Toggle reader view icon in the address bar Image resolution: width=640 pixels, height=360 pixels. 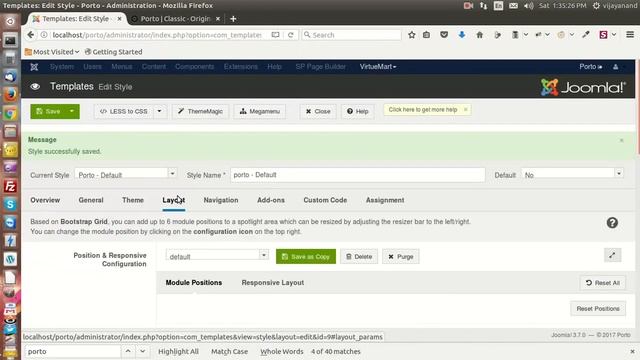pos(276,35)
